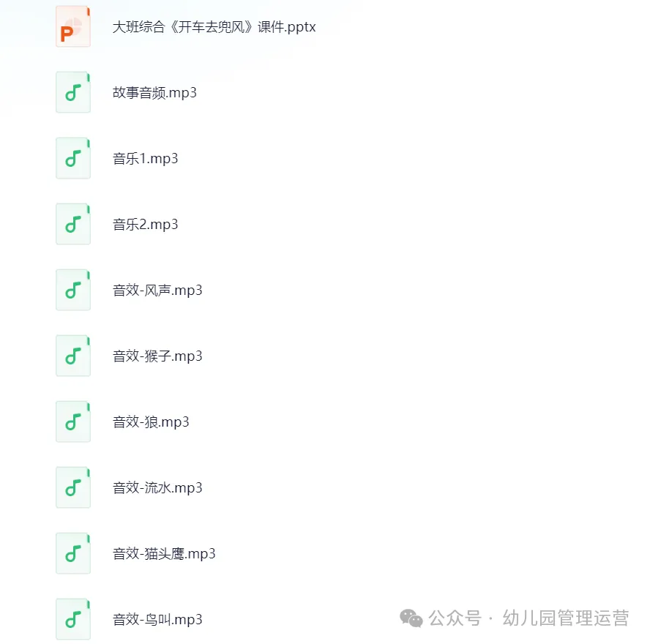This screenshot has width=650, height=644.
Task: Select the 音效-狼.mp3 file name
Action: [151, 422]
